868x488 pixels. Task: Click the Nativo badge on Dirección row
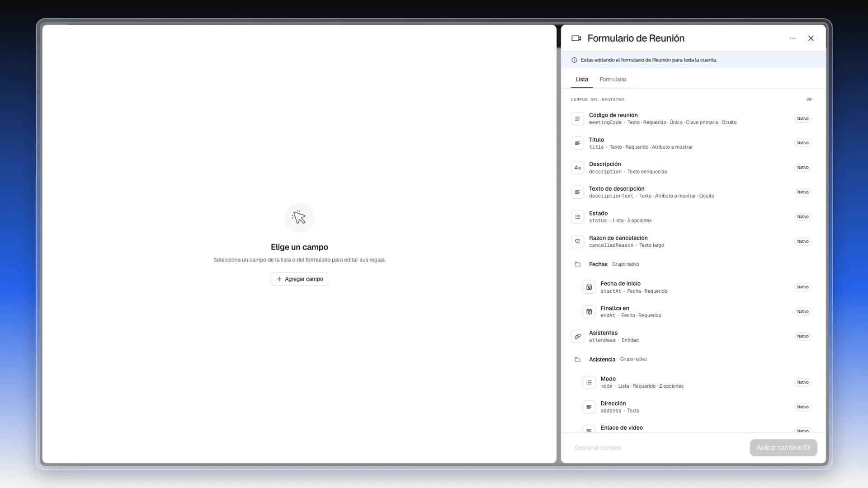[802, 407]
